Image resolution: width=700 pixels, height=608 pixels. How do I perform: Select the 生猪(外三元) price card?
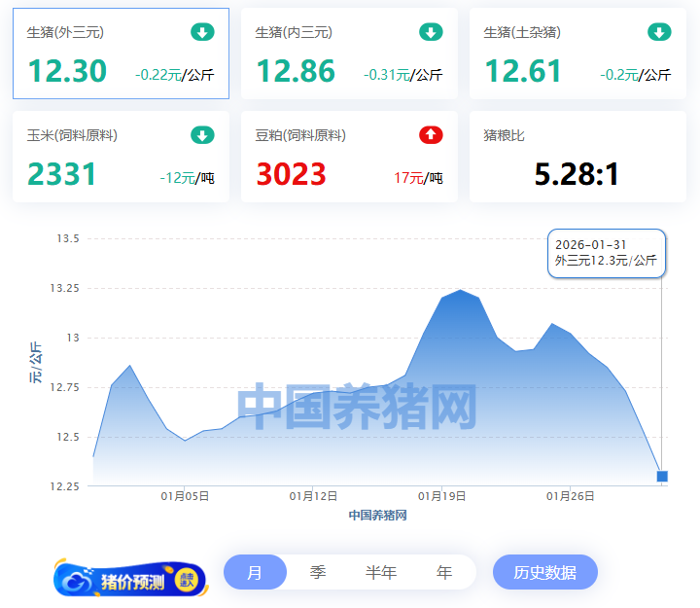coord(121,54)
